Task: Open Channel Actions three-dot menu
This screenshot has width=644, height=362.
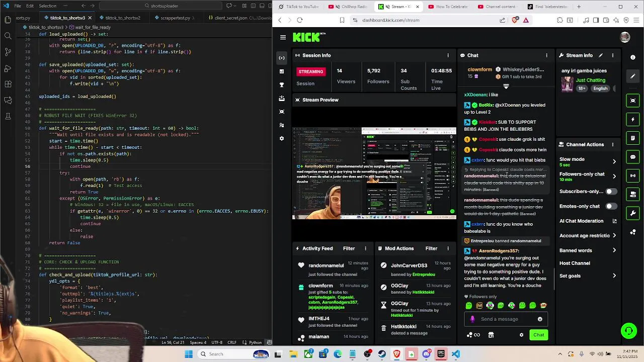Action: pos(612,144)
